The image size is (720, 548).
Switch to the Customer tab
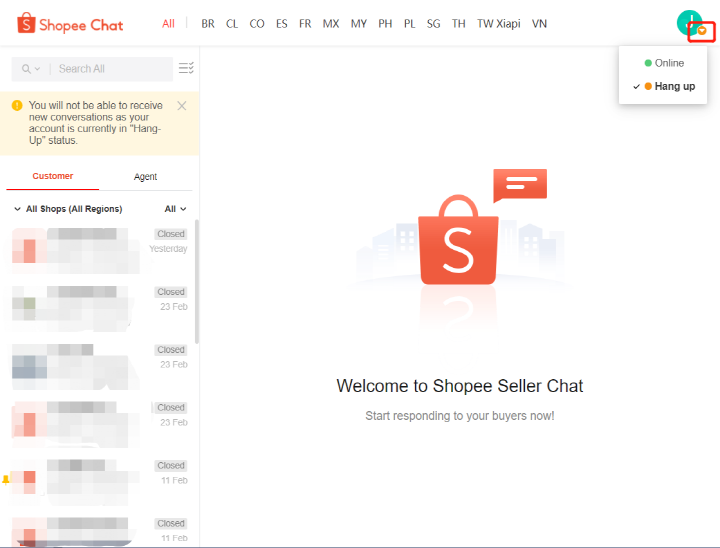[x=53, y=176]
